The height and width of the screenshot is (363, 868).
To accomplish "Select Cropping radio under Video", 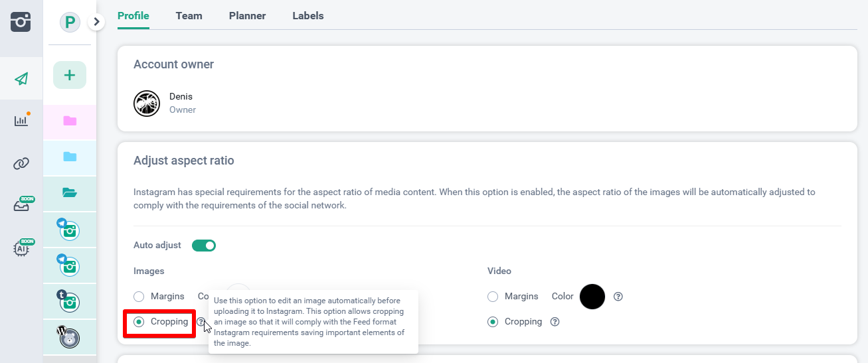I will (x=493, y=322).
